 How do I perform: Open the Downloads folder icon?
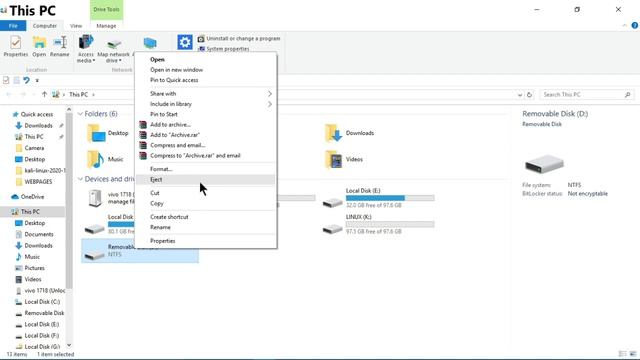(x=333, y=133)
